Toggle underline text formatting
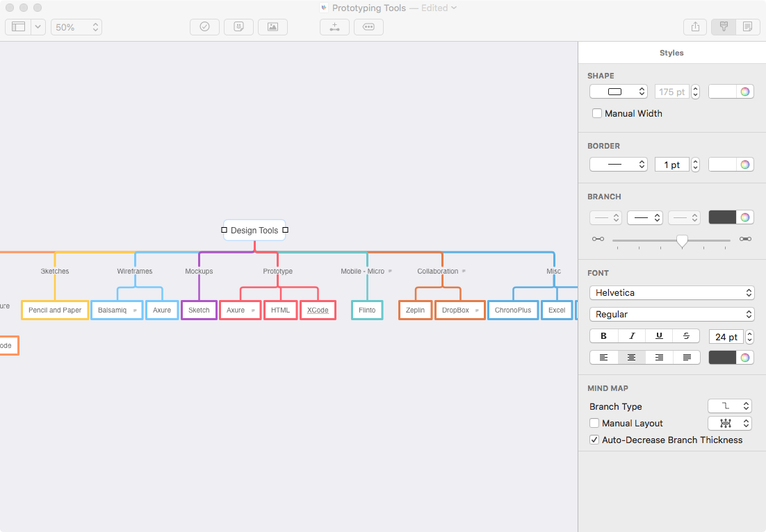This screenshot has width=766, height=532. (x=659, y=335)
